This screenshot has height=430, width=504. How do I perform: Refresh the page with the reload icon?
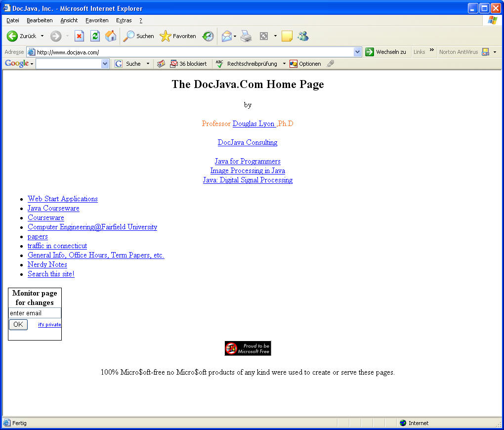(x=95, y=36)
